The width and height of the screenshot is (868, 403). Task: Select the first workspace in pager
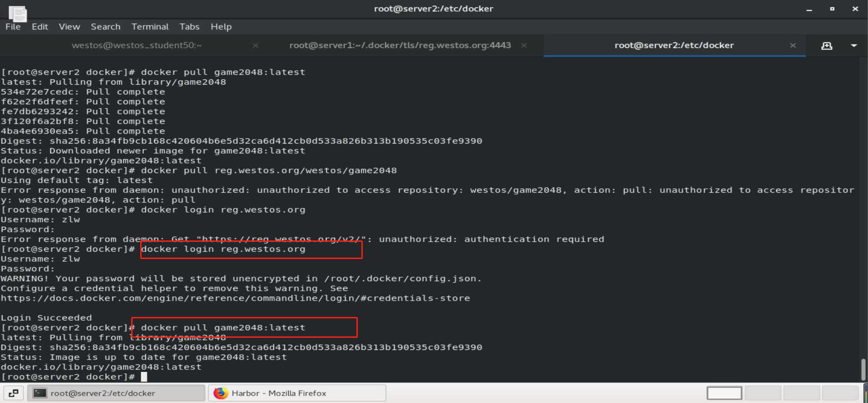point(724,393)
